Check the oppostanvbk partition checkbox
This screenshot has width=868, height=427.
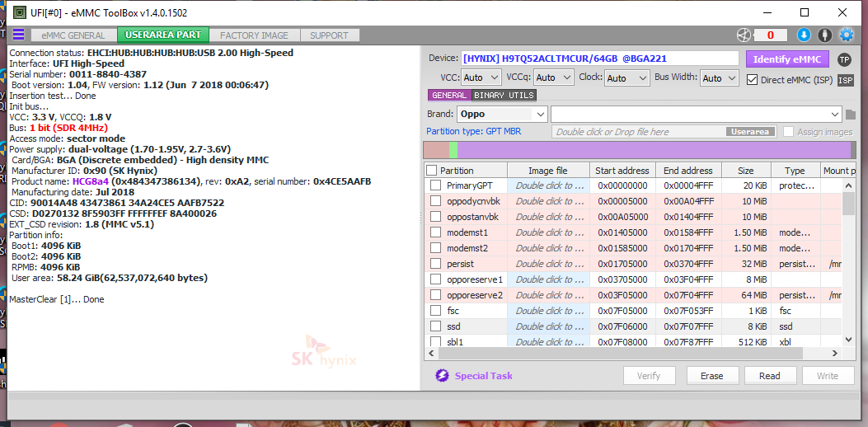[436, 217]
